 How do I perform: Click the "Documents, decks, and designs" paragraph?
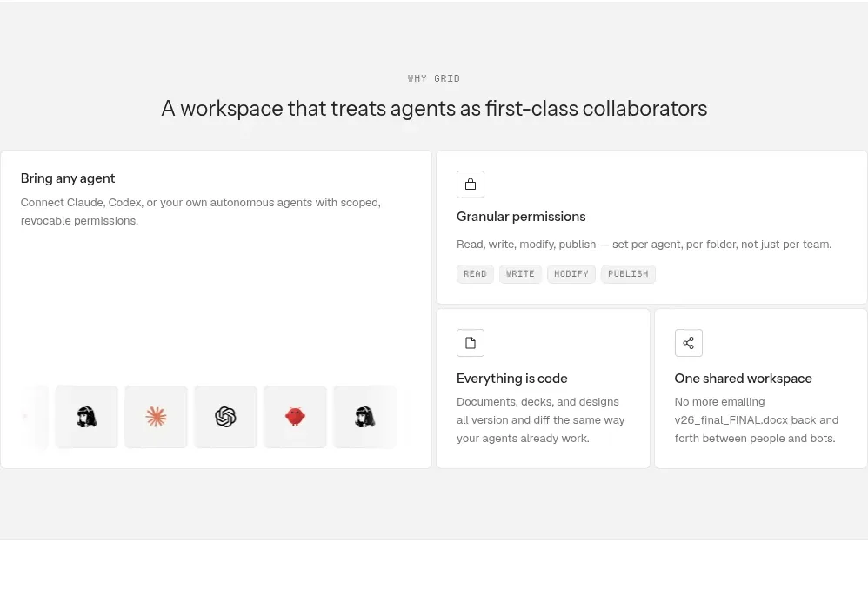click(x=540, y=420)
